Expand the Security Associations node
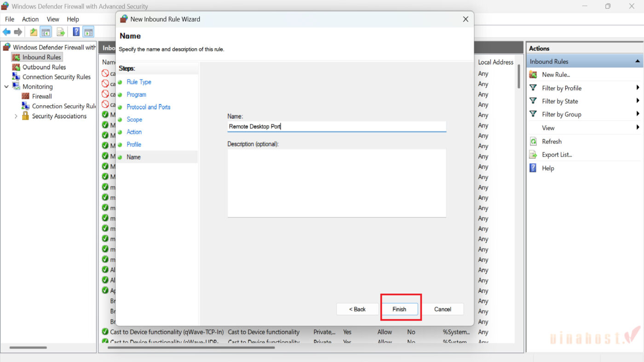The image size is (644, 362). [16, 116]
